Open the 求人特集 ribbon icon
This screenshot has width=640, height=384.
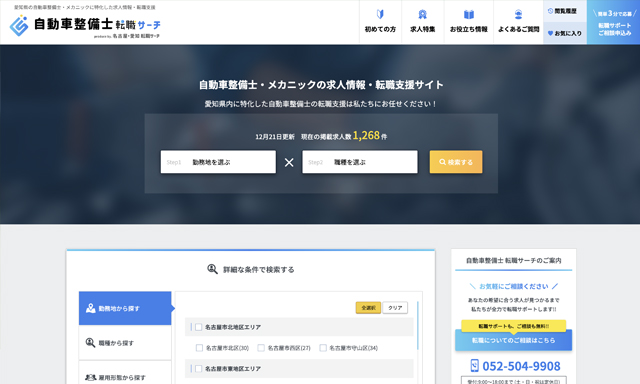click(422, 14)
